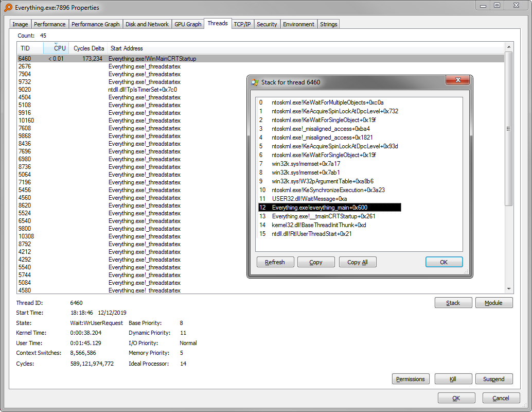Screen dimensions: 532x412
Task: Sort by Cycles Delta column header
Action: pos(88,48)
